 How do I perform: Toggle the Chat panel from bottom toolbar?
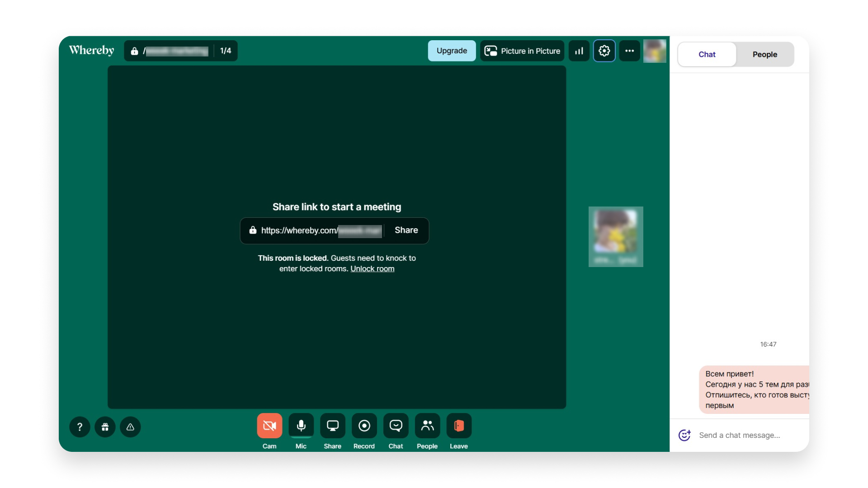(x=396, y=426)
